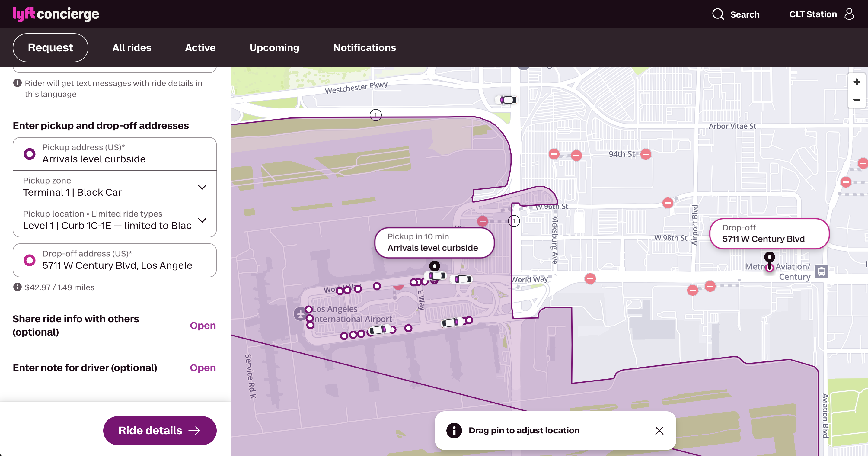Go to the Upcoming tab
The height and width of the screenshot is (456, 868).
click(274, 47)
